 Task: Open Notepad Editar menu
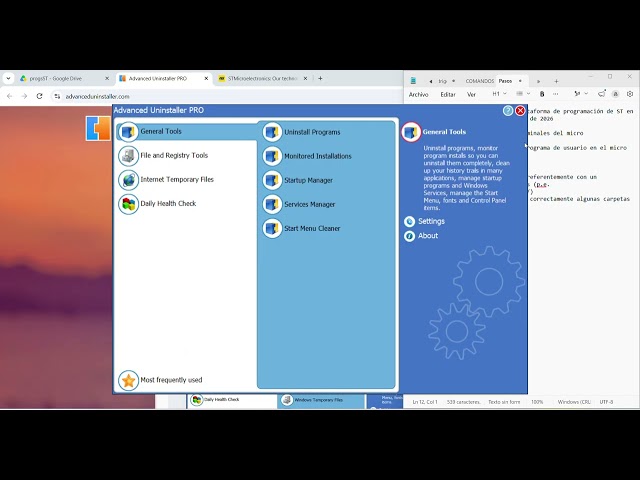click(448, 94)
